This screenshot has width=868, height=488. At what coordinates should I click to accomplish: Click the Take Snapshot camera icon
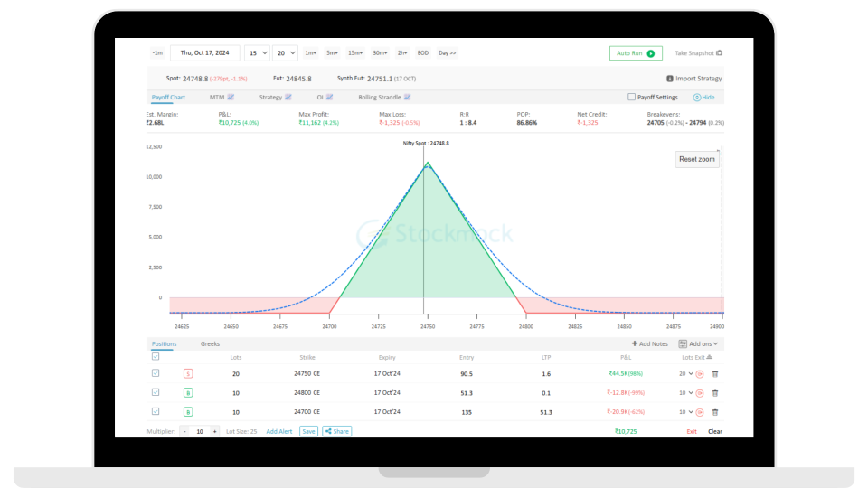(x=720, y=53)
